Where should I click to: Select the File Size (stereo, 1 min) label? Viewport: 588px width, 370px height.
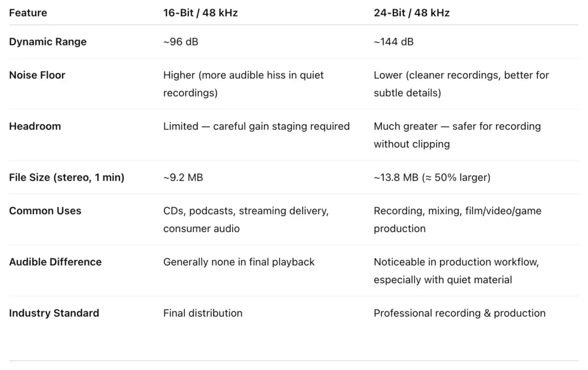point(67,178)
